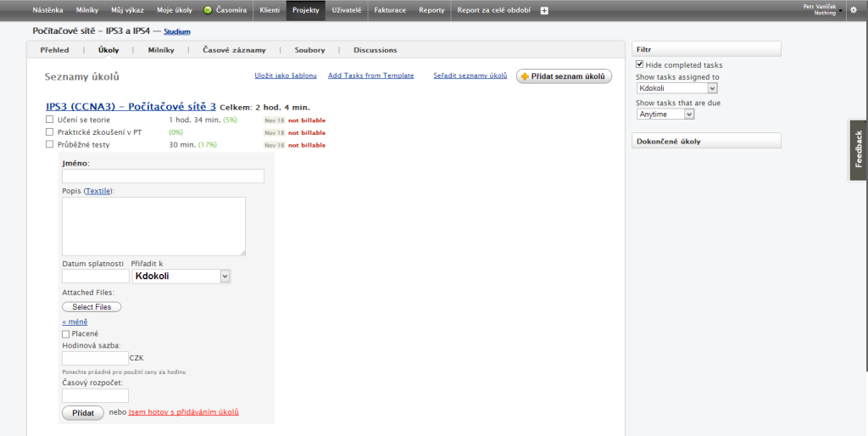868x436 pixels.
Task: Check the Průběžné testy task box
Action: 49,144
